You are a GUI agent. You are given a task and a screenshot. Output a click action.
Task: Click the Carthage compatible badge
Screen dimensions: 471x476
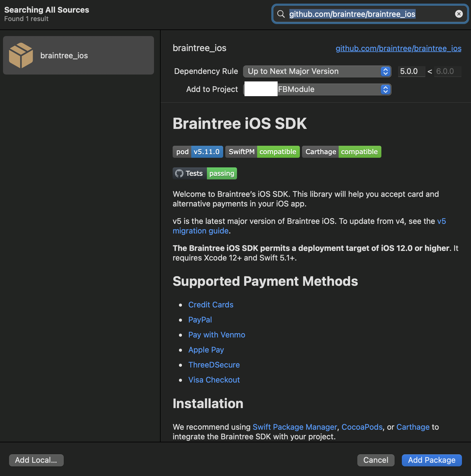[342, 152]
